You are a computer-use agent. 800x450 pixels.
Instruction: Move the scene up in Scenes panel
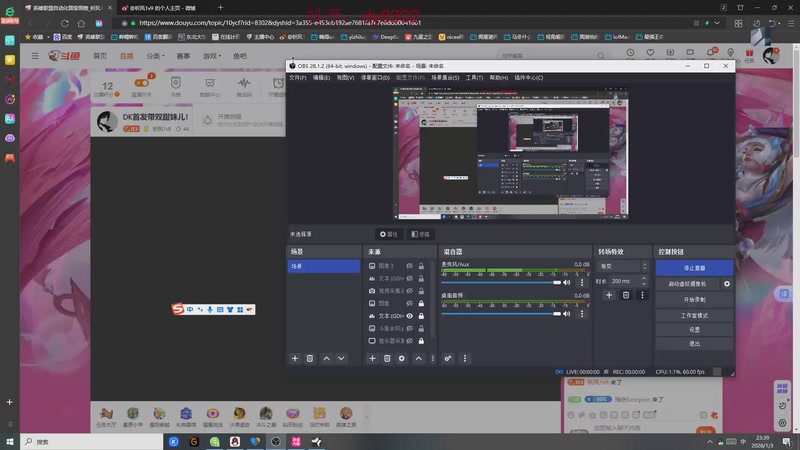(x=327, y=359)
